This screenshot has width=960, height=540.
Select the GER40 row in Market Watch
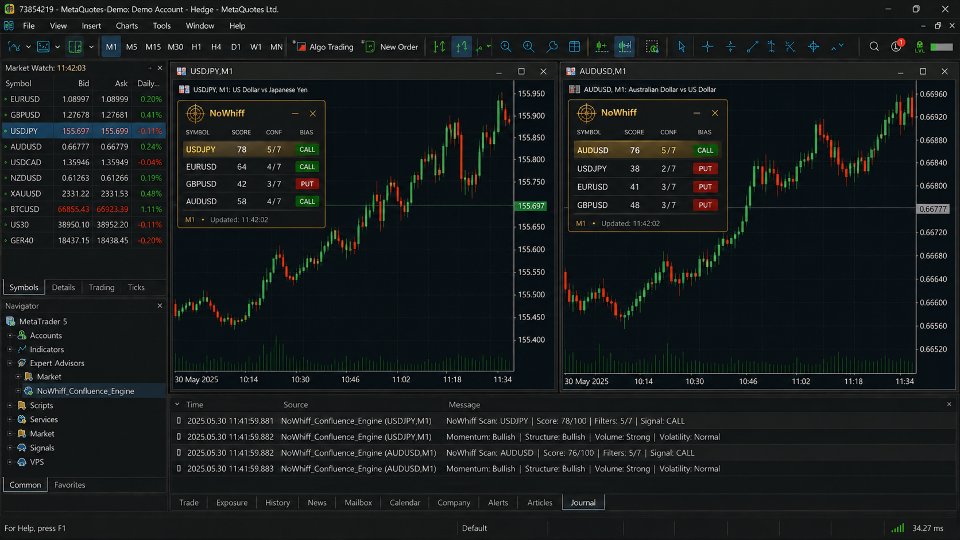[x=83, y=240]
